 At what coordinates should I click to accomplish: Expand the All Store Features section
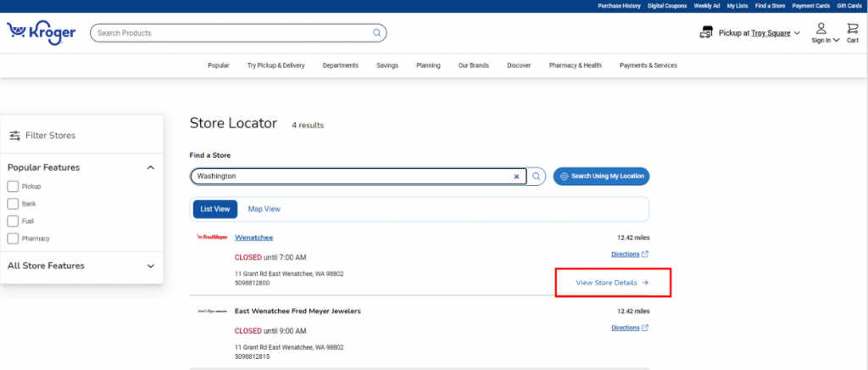pos(151,266)
